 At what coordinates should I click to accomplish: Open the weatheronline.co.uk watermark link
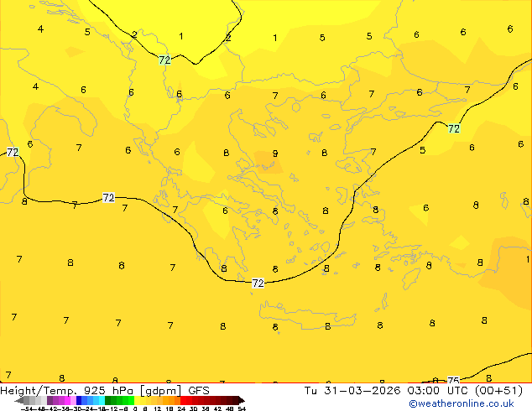point(472,403)
